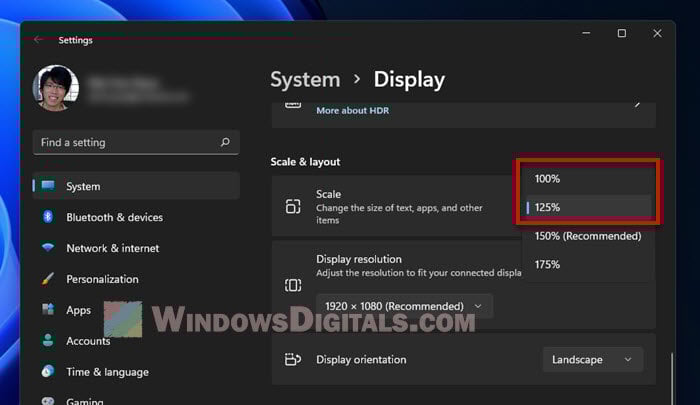Open the Landscape orientation dropdown

pyautogui.click(x=593, y=359)
